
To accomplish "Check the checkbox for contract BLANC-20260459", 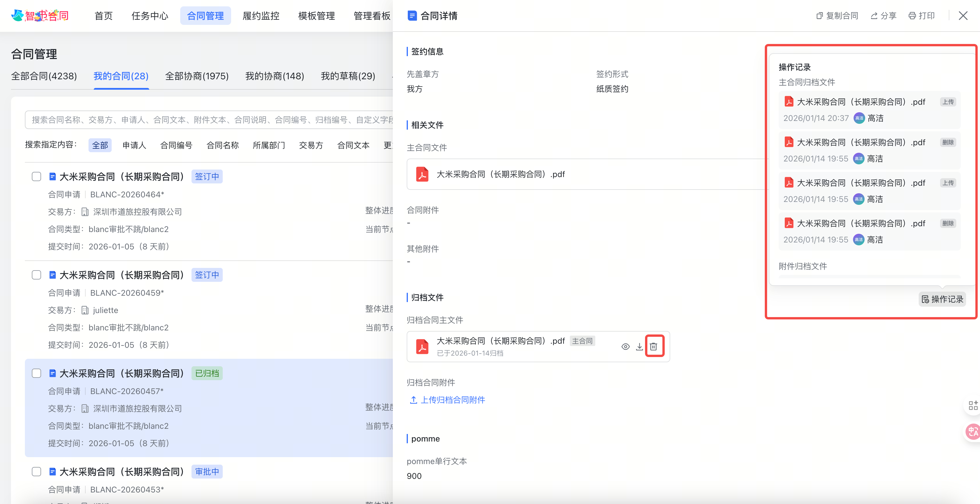I will click(36, 275).
